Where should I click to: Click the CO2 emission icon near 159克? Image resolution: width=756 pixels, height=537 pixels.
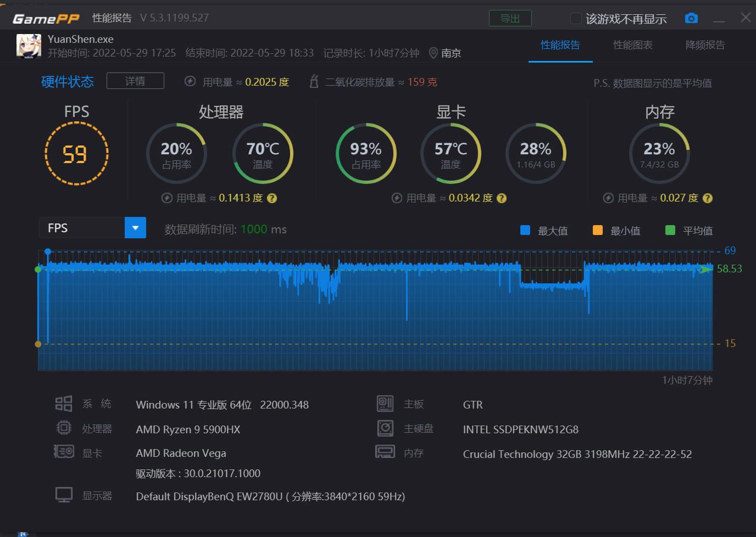point(313,81)
